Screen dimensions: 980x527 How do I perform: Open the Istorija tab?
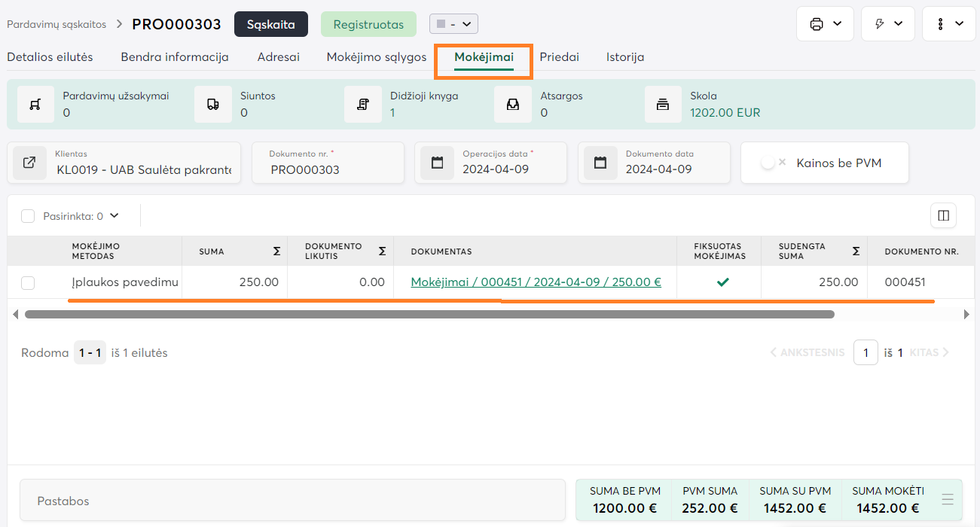624,57
